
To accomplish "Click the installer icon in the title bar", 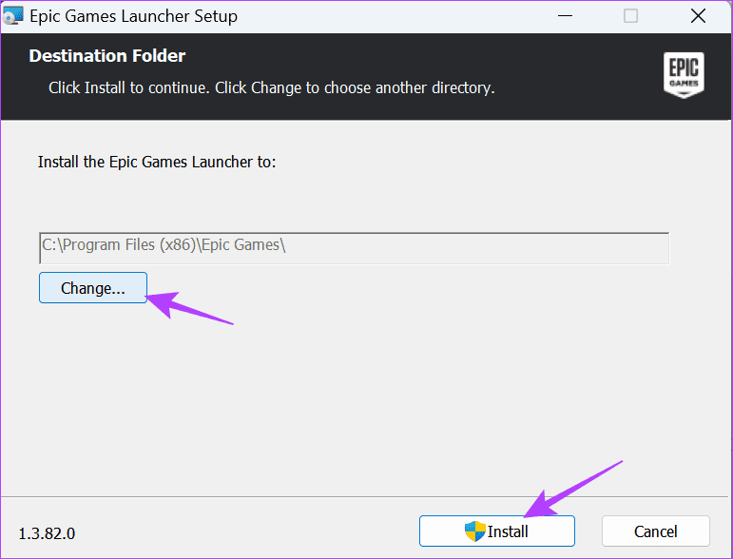I will pos(12,16).
